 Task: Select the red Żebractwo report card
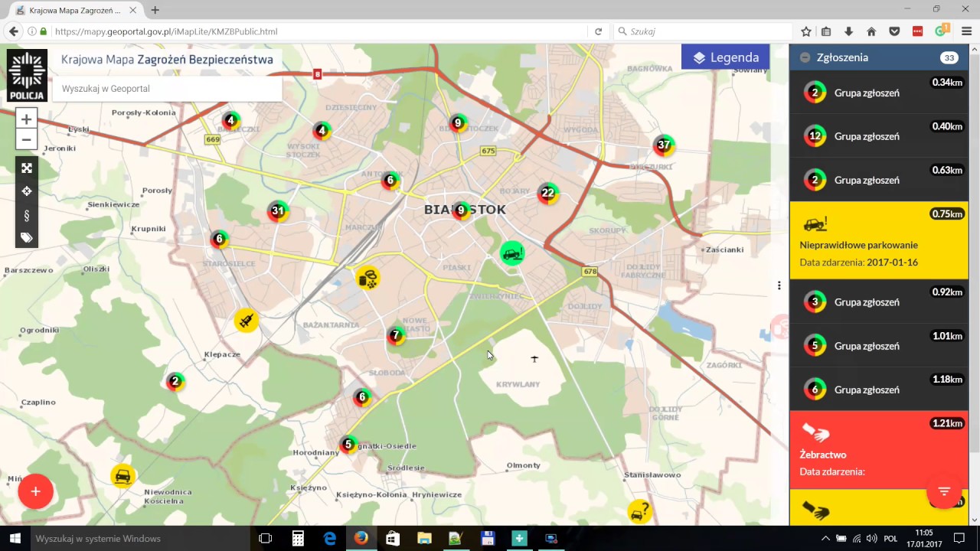point(879,450)
